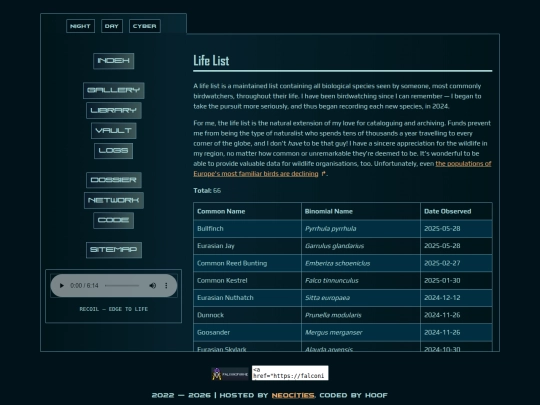Click the Binomial Name column header
Image resolution: width=540 pixels, height=405 pixels.
point(361,211)
